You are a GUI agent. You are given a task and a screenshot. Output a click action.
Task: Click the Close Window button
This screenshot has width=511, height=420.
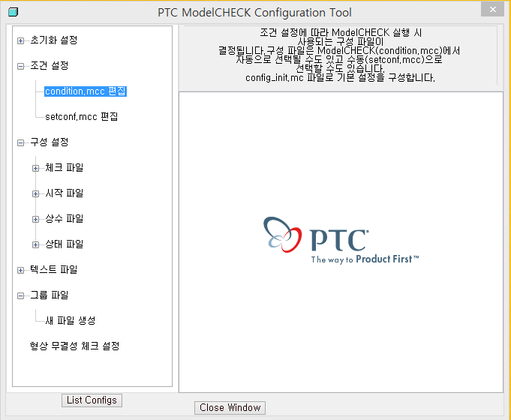click(x=230, y=407)
